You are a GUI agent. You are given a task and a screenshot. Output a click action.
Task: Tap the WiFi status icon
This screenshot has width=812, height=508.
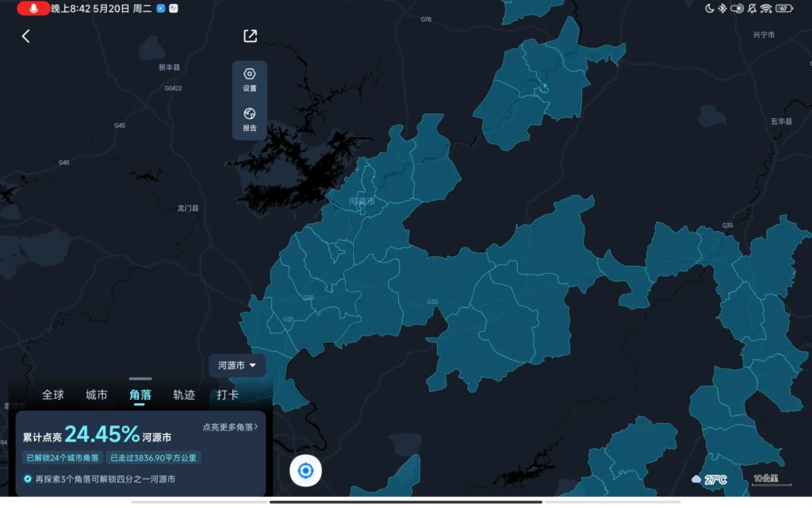[766, 8]
